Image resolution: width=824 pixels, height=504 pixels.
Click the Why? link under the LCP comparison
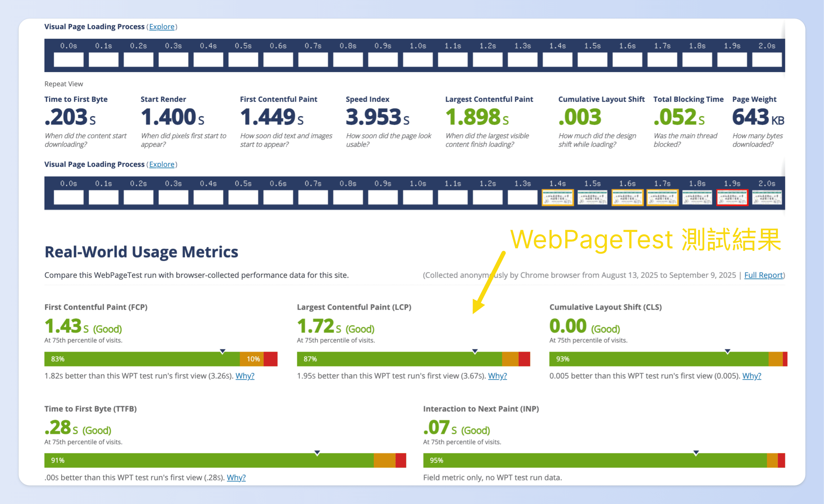(x=497, y=376)
